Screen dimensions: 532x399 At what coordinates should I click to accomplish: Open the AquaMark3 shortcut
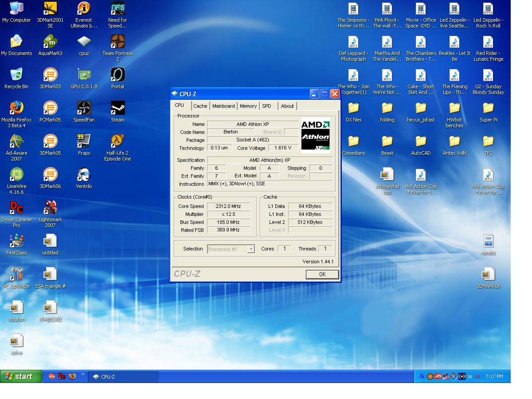pos(50,45)
